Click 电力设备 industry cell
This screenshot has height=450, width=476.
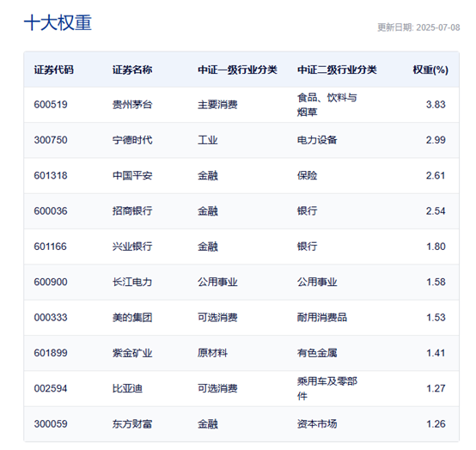pyautogui.click(x=317, y=140)
